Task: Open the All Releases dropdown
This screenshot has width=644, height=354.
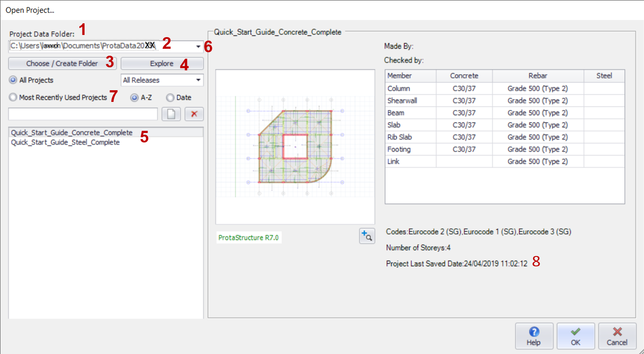Action: [x=198, y=80]
